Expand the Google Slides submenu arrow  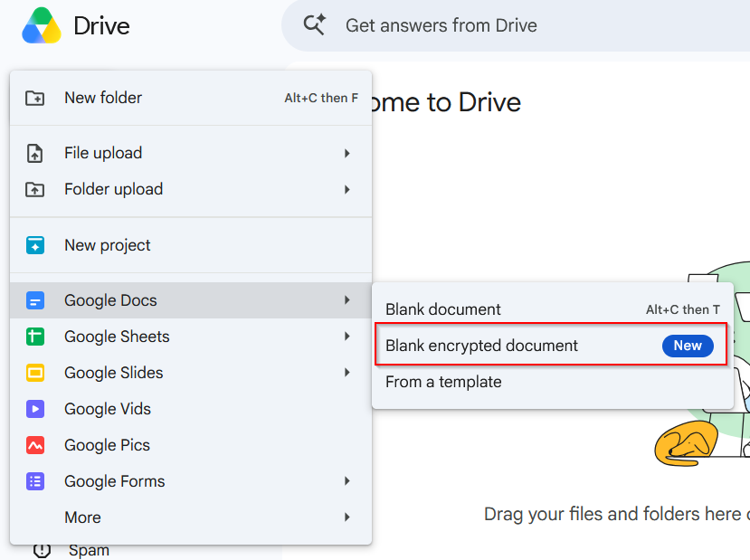click(347, 373)
